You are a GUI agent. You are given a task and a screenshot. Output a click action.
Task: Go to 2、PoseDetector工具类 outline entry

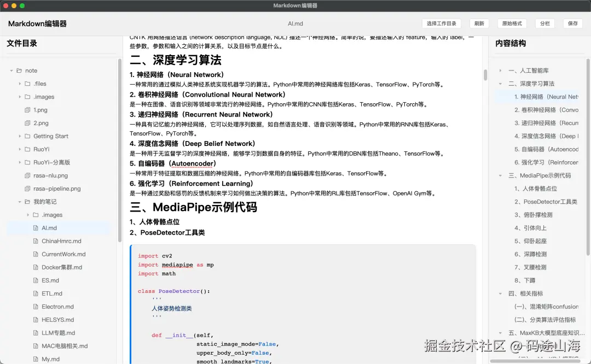click(546, 202)
